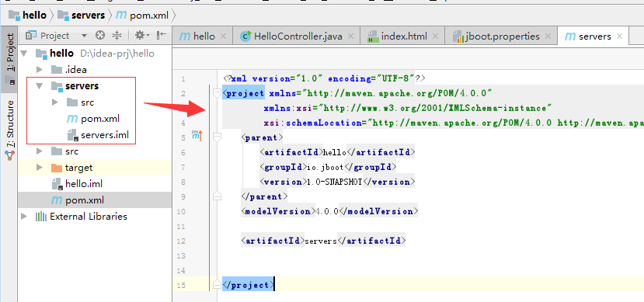This screenshot has width=644, height=302.
Task: Click the fold end marker at line 15
Action: [x=217, y=284]
